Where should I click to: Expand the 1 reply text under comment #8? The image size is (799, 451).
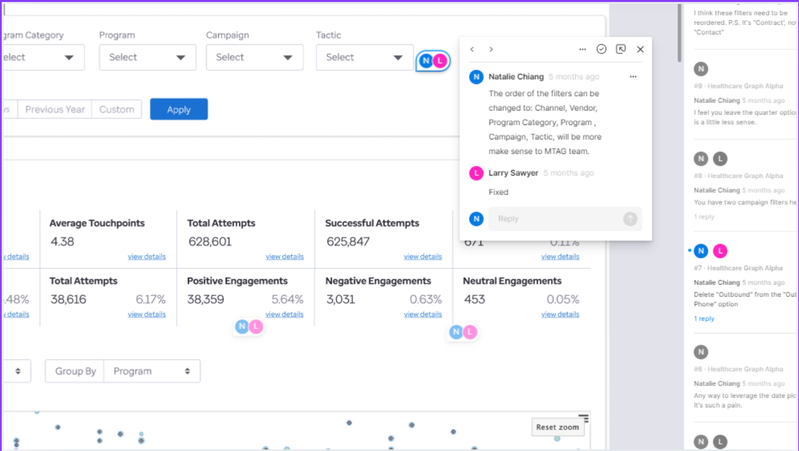coord(704,217)
